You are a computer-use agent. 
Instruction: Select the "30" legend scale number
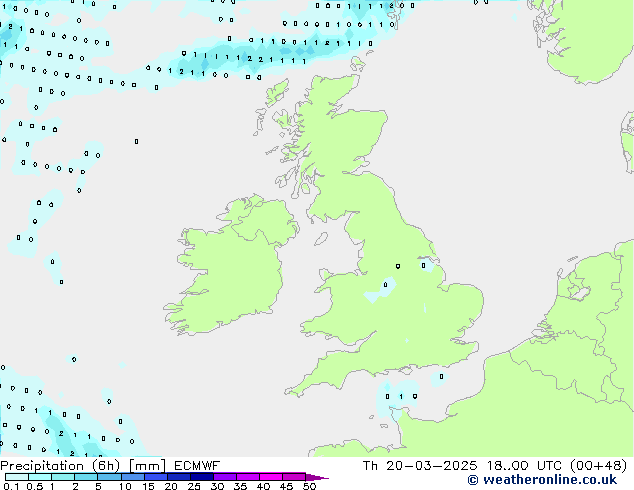pos(217,486)
